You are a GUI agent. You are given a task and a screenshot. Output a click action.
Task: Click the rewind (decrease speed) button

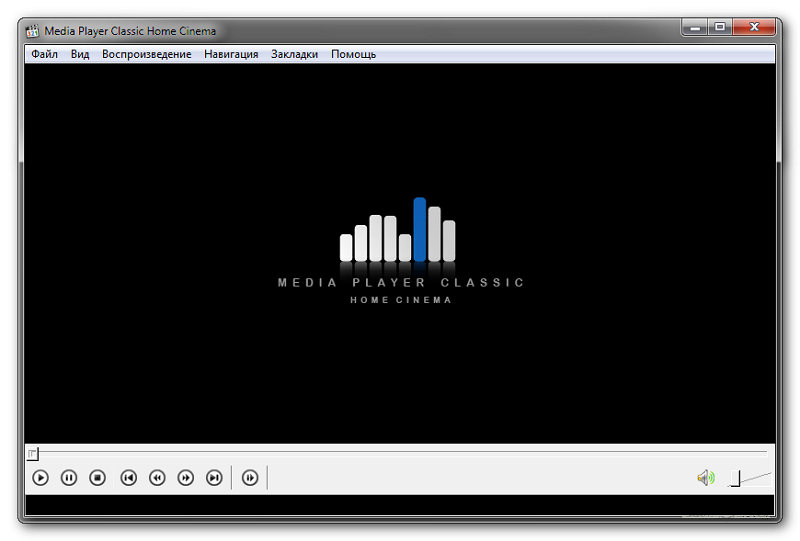pos(157,478)
